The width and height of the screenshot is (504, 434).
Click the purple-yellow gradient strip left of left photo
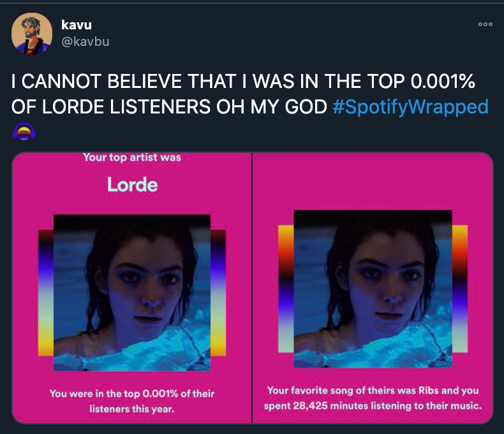tap(46, 293)
